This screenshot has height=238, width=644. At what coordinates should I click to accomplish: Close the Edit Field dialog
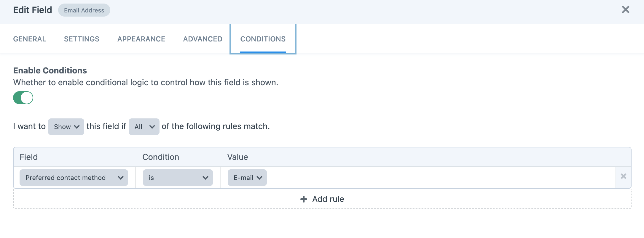(x=626, y=9)
